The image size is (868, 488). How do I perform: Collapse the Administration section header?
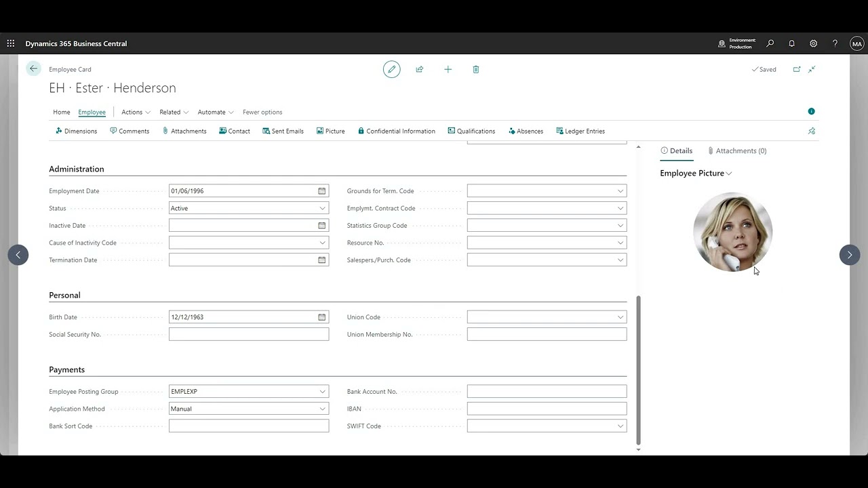(77, 169)
